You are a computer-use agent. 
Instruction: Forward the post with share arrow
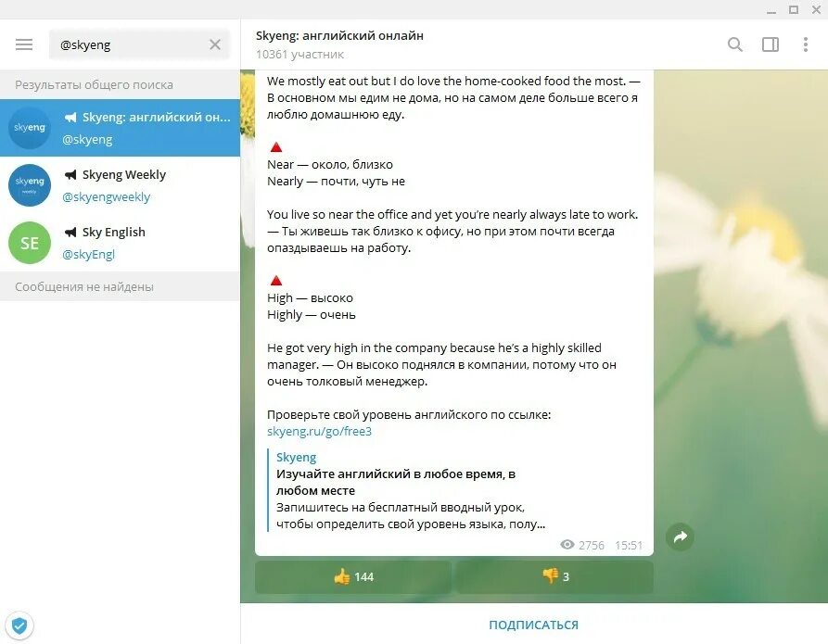coord(681,537)
